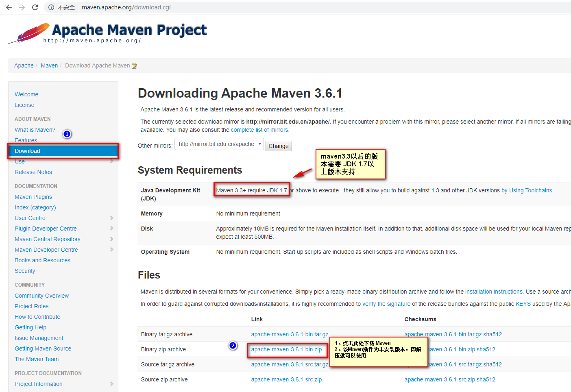Click Maven breadcrumb link
This screenshot has width=571, height=392.
(x=49, y=65)
